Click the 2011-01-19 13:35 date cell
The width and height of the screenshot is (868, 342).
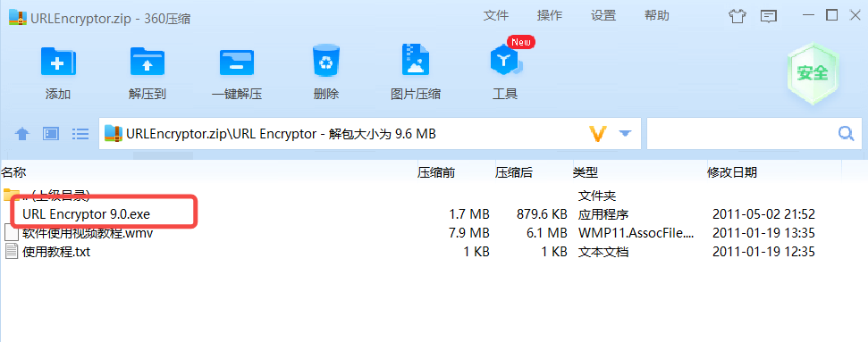pos(763,233)
